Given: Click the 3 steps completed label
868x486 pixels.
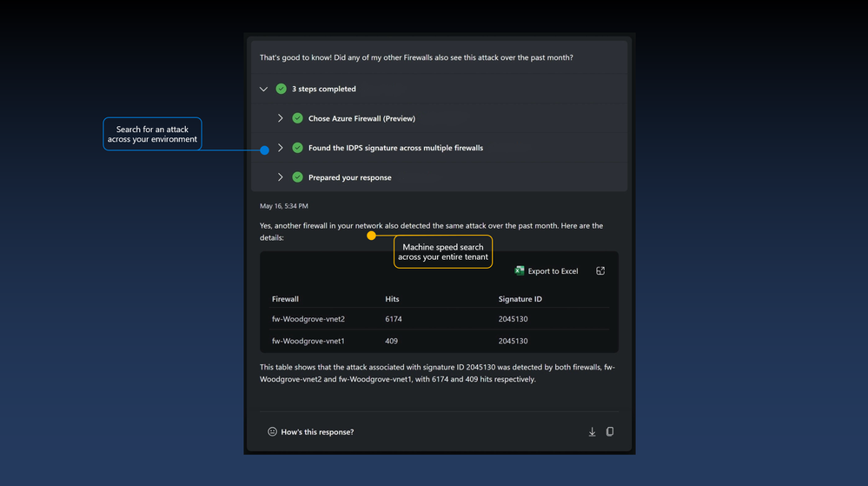Looking at the screenshot, I should (x=324, y=89).
